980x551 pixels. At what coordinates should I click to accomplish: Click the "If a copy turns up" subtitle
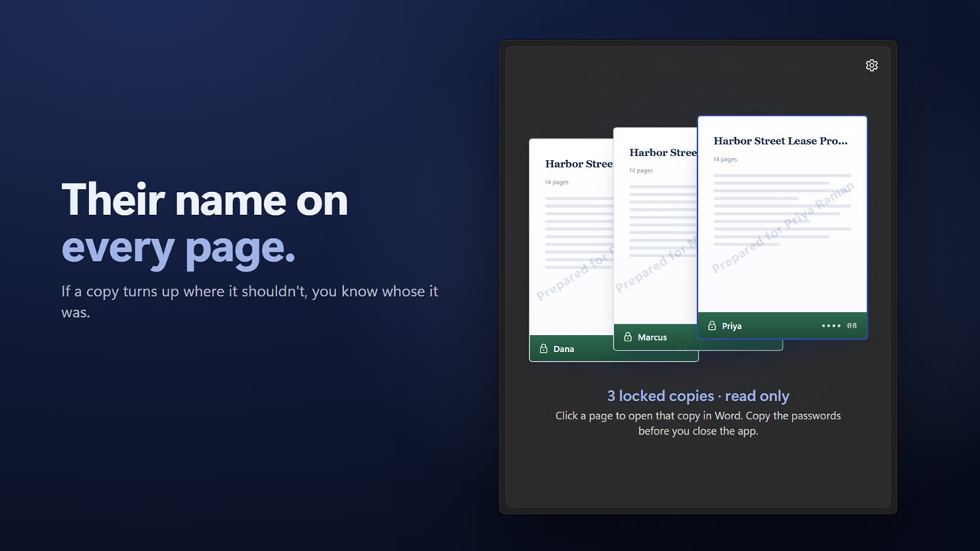click(250, 302)
